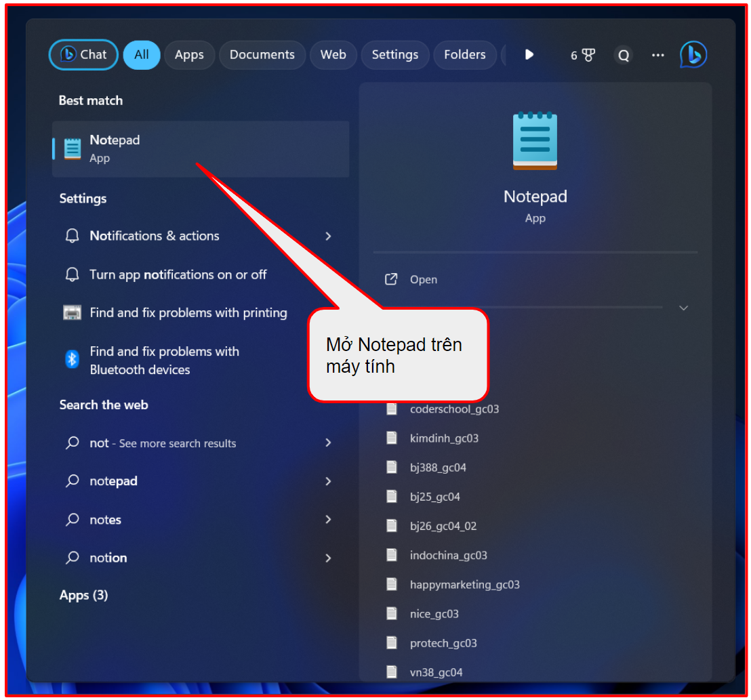Click the printer troubleshooting icon result
Viewport: 751px width, 700px height.
pos(72,313)
